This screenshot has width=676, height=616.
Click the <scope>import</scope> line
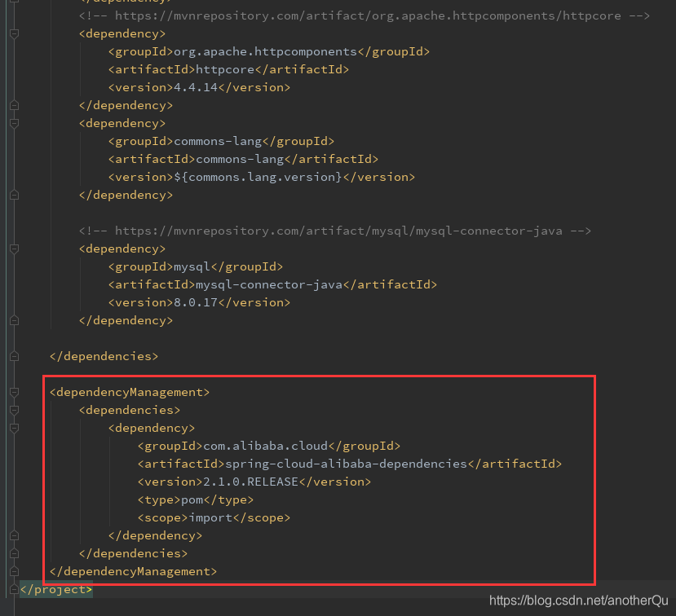coord(214,517)
